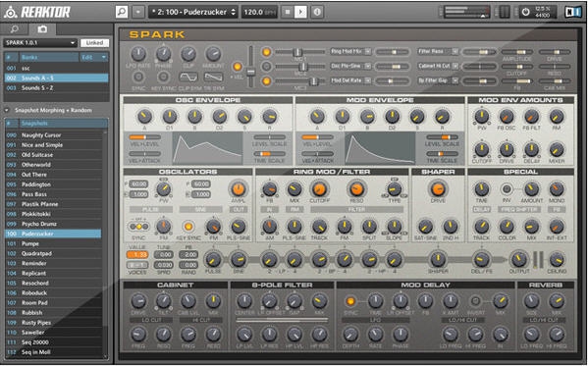Image resolution: width=588 pixels, height=366 pixels.
Task: Open the Filter Reso assignment dropdown
Action: [x=438, y=51]
